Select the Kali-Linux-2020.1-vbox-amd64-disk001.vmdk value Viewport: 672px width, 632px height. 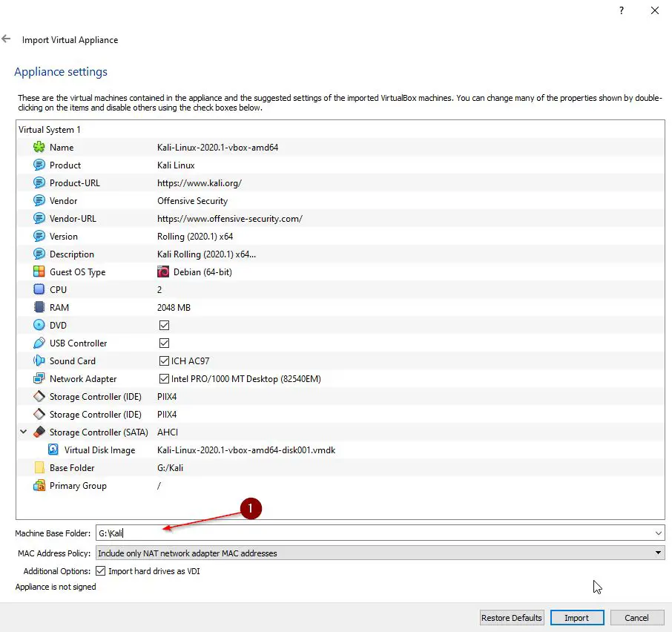[x=246, y=450]
